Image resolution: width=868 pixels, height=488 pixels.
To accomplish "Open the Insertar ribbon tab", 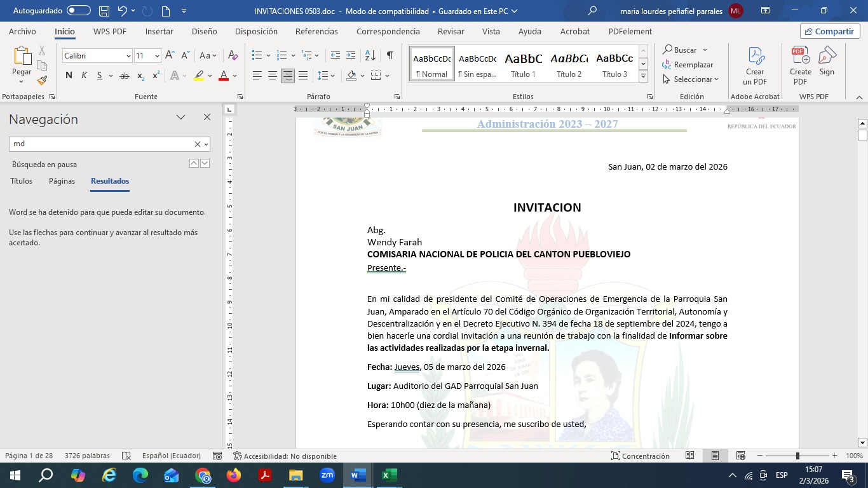I will (x=159, y=31).
